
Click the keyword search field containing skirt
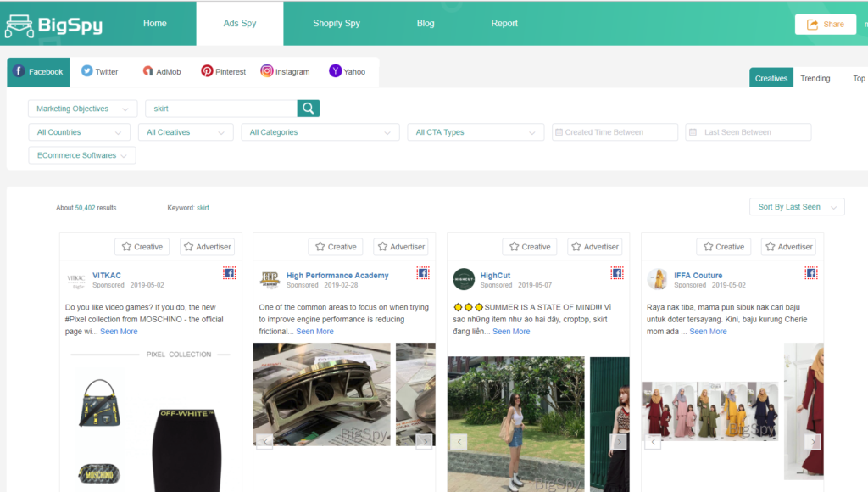[x=221, y=109]
